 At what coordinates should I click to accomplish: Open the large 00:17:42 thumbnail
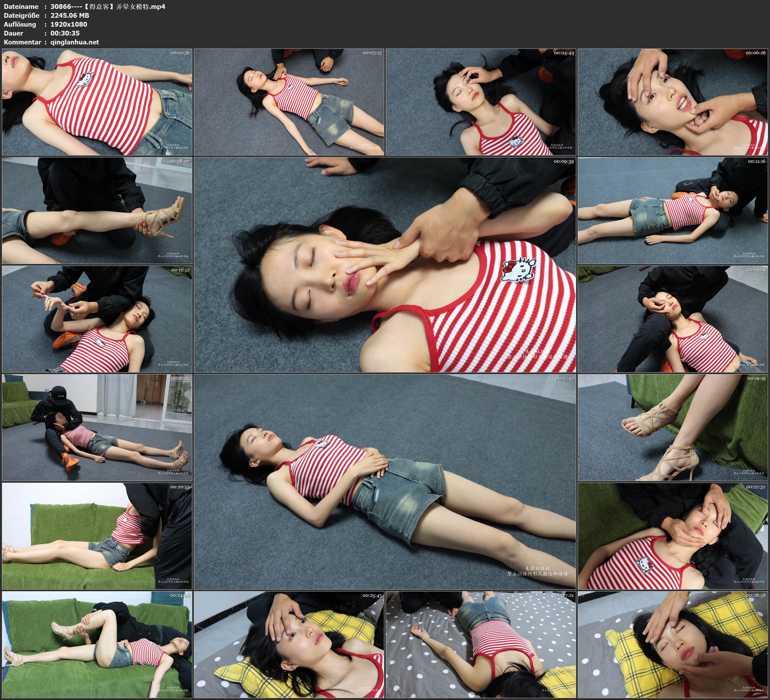pyautogui.click(x=385, y=482)
